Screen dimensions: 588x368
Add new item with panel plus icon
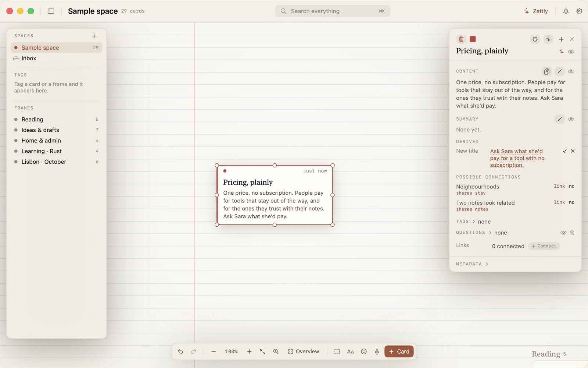point(561,39)
